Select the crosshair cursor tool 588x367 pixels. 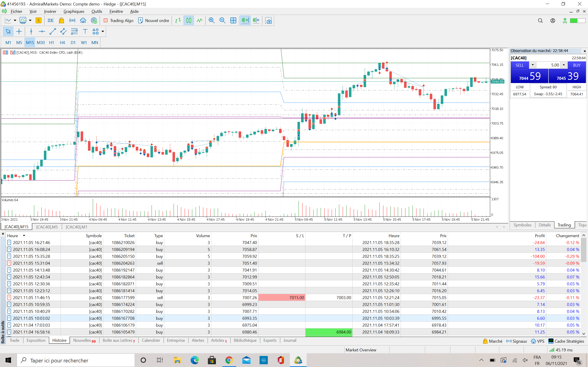(19, 32)
